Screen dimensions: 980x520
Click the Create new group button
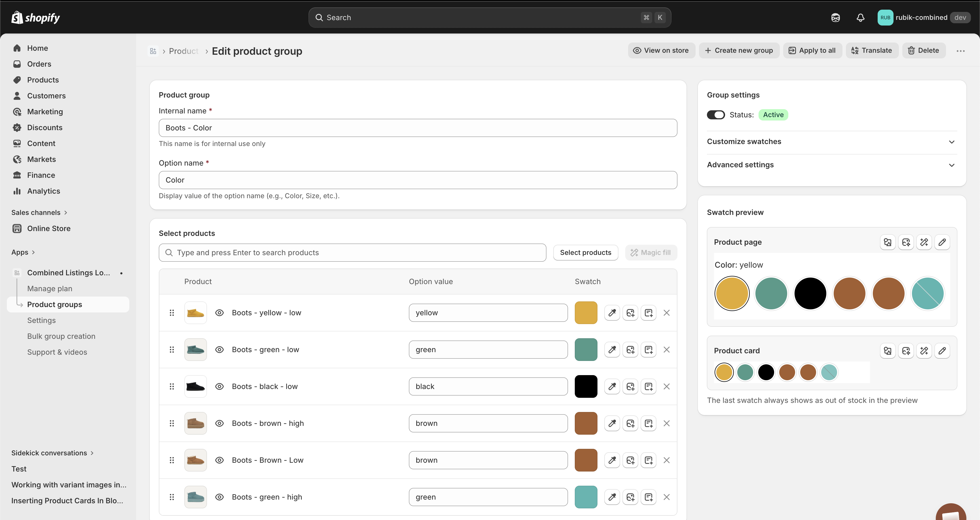point(738,50)
